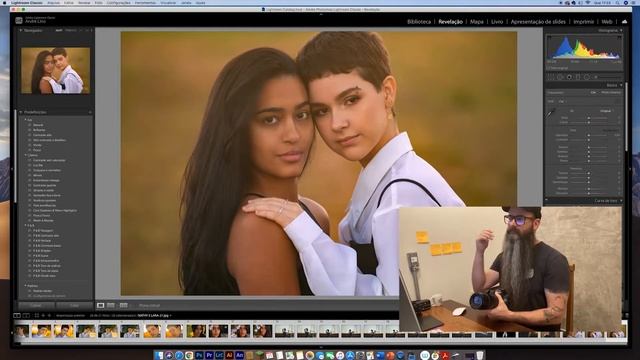
Task: Open Chrome from the Dock
Action: 189,356
